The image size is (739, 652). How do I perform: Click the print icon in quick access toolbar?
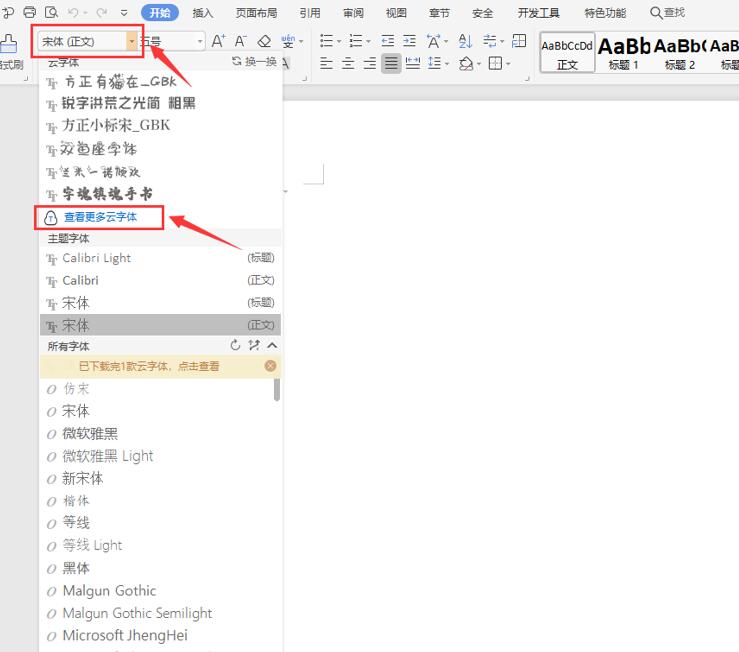[29, 12]
